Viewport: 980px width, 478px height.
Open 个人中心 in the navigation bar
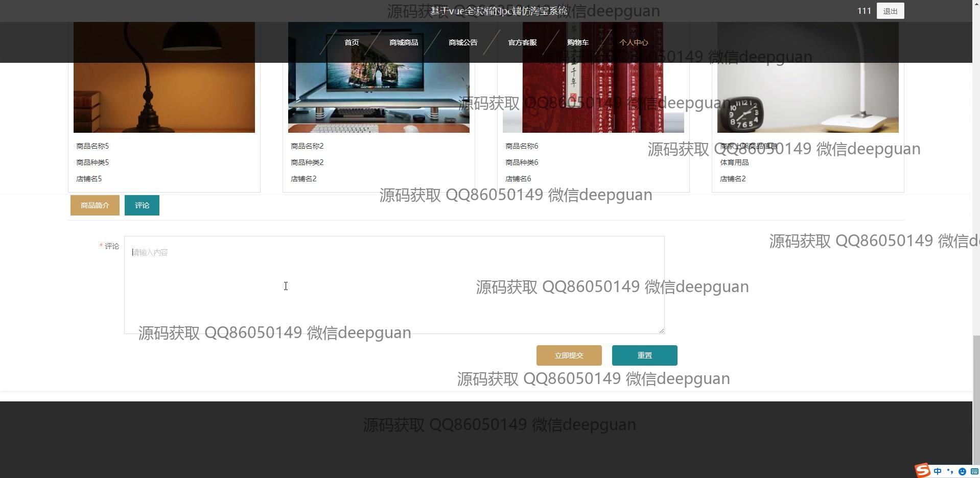pyautogui.click(x=634, y=42)
